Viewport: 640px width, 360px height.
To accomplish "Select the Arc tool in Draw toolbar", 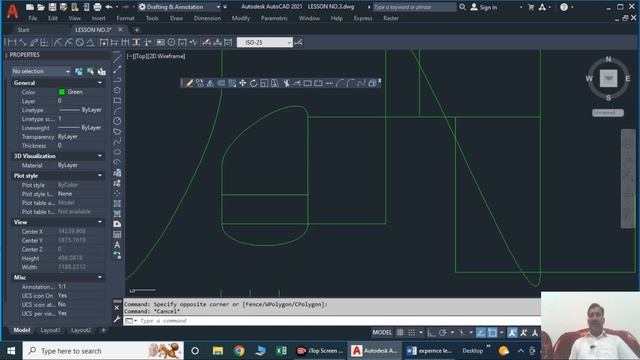I will pos(117,111).
